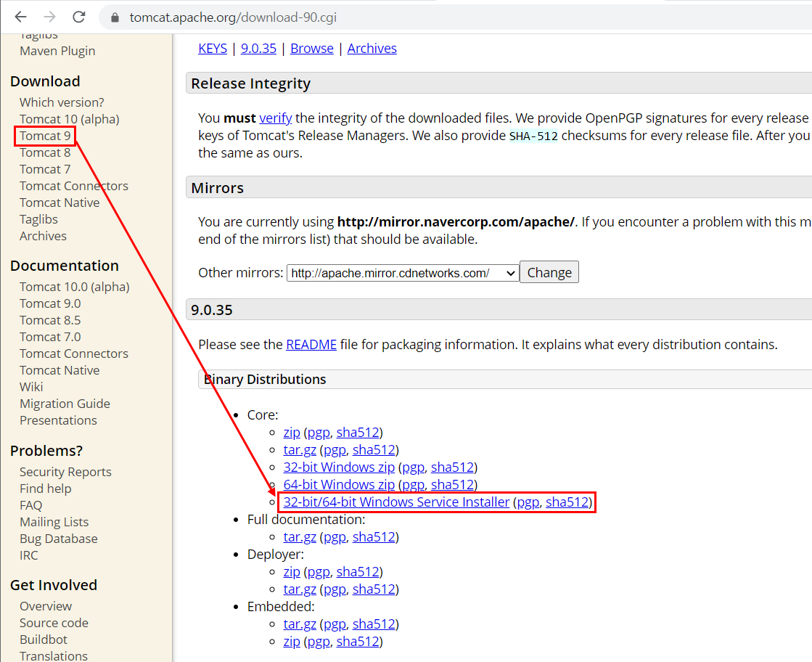Viewport: 812px width, 662px height.
Task: Open sha512 checksum for Core zip
Action: [x=358, y=433]
